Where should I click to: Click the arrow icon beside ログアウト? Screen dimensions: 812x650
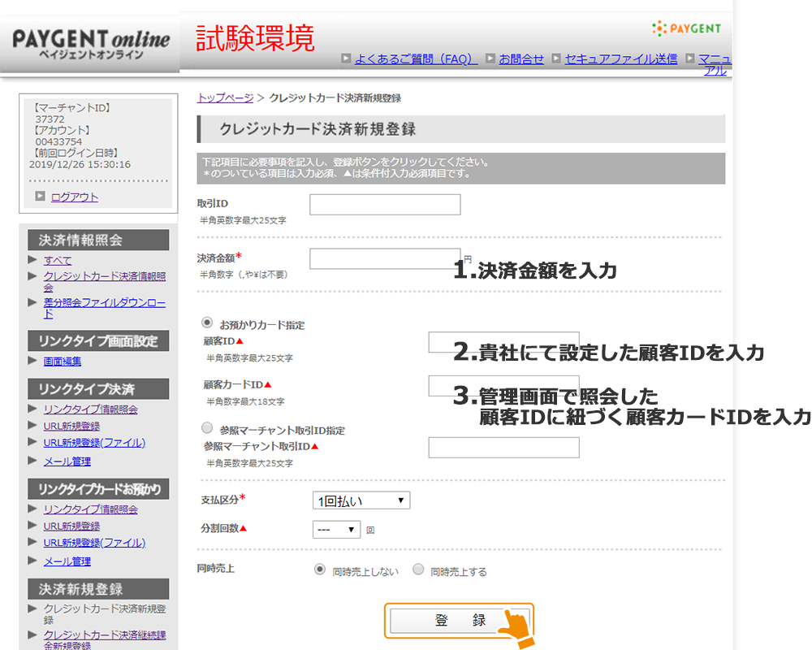(40, 196)
